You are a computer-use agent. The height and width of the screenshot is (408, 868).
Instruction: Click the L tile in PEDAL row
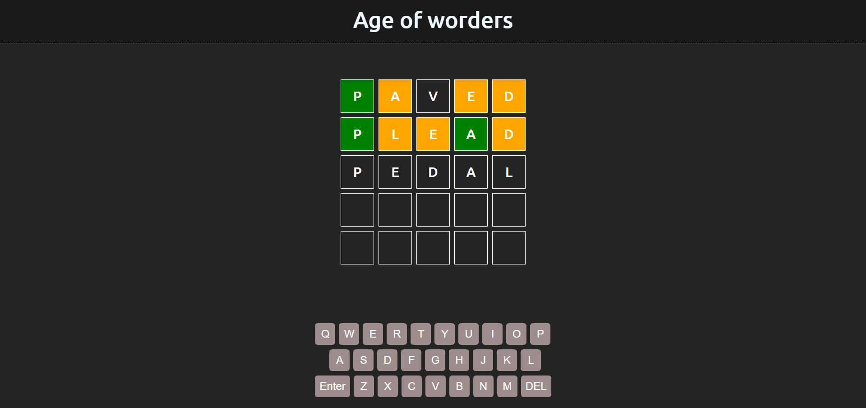pyautogui.click(x=509, y=172)
